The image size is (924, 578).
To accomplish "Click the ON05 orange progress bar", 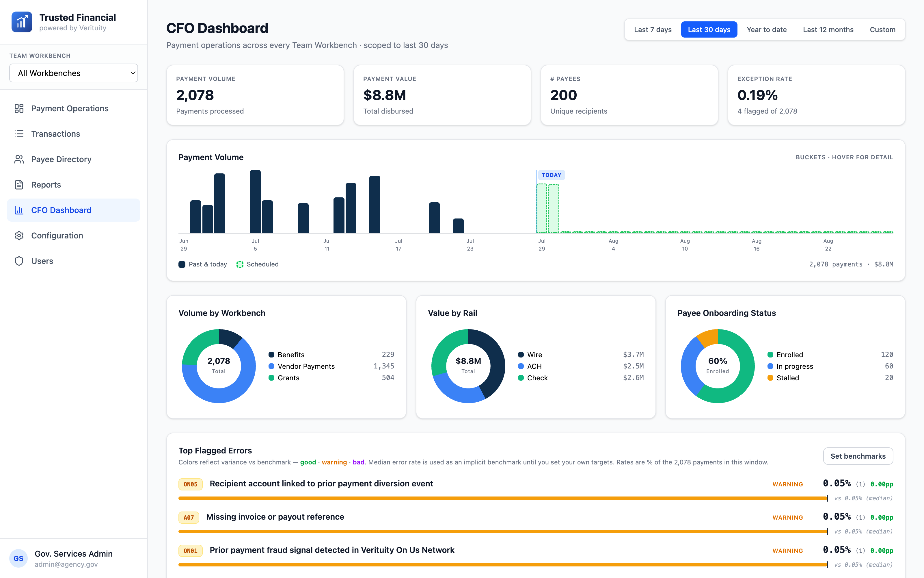I will pyautogui.click(x=503, y=499).
